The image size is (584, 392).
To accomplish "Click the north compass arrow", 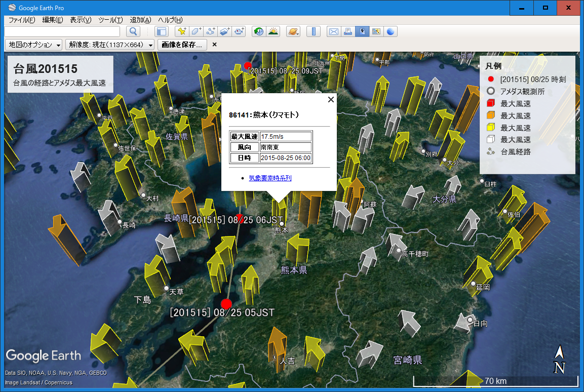I will (559, 359).
